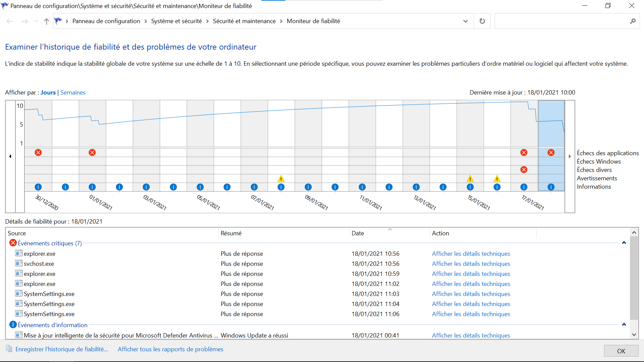Click the information icon for 09/01/2021
The width and height of the screenshot is (644, 362).
[x=308, y=187]
